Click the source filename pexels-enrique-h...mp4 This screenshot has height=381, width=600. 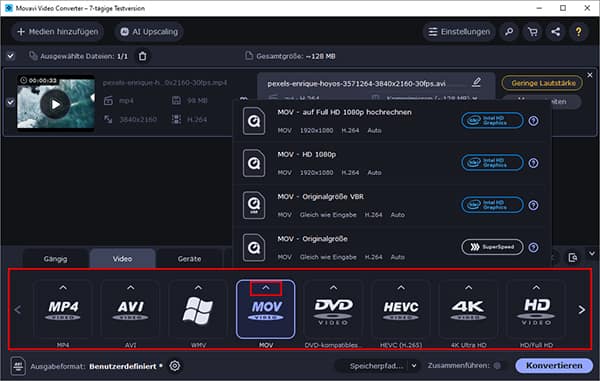(x=165, y=83)
